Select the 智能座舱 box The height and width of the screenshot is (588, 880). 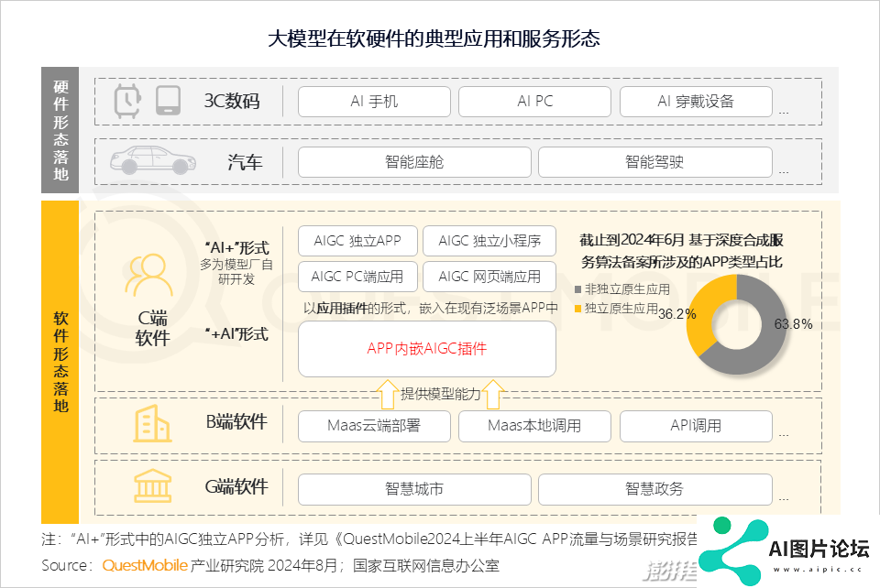(414, 162)
